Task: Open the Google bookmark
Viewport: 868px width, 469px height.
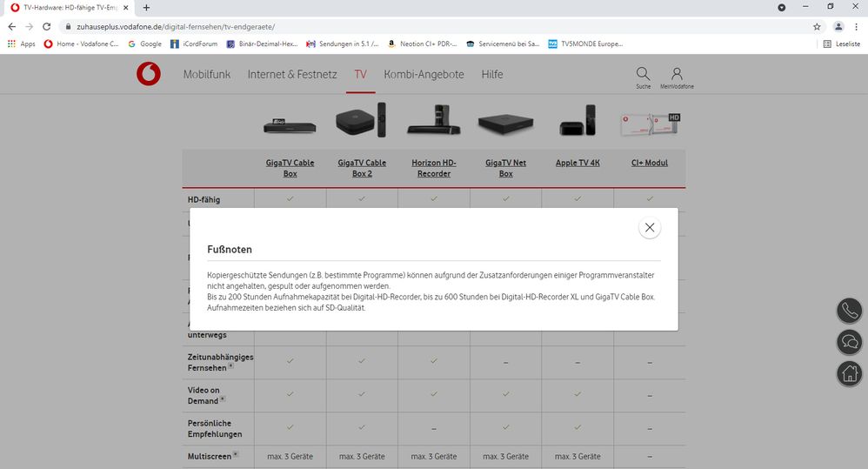Action: (x=144, y=44)
